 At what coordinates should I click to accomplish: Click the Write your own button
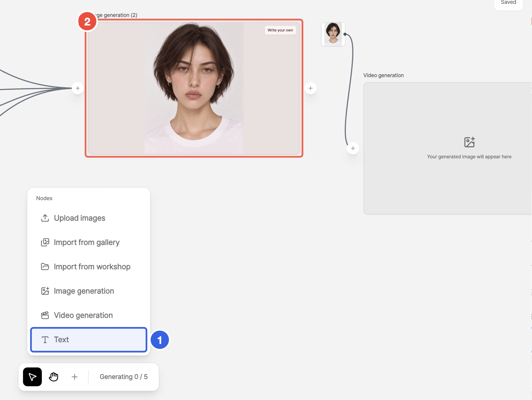click(280, 30)
